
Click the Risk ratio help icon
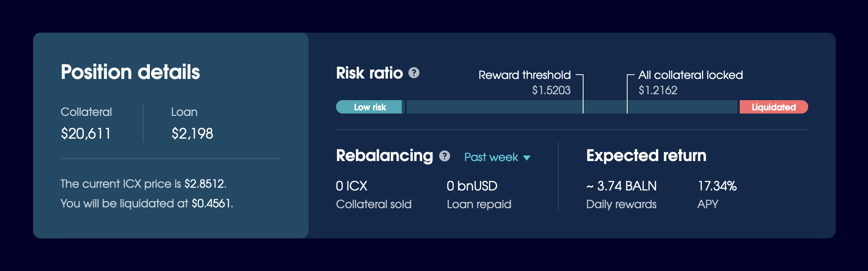pyautogui.click(x=414, y=73)
